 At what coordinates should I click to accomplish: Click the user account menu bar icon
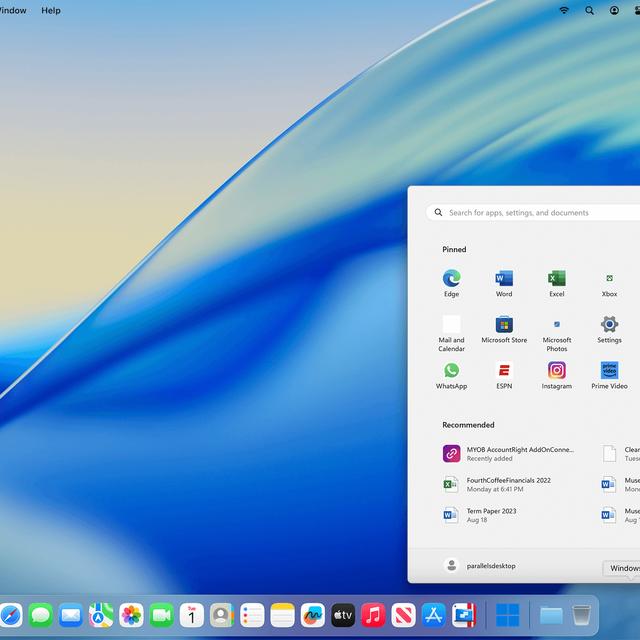614,11
